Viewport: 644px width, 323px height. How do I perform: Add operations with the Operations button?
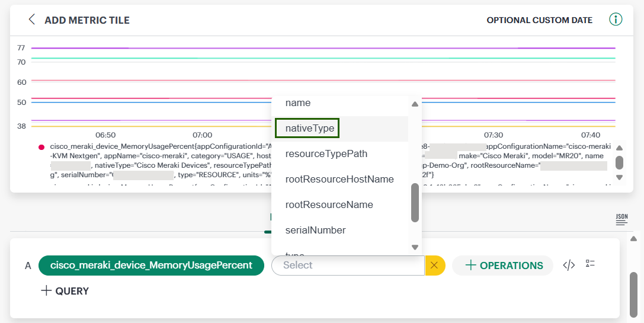503,266
